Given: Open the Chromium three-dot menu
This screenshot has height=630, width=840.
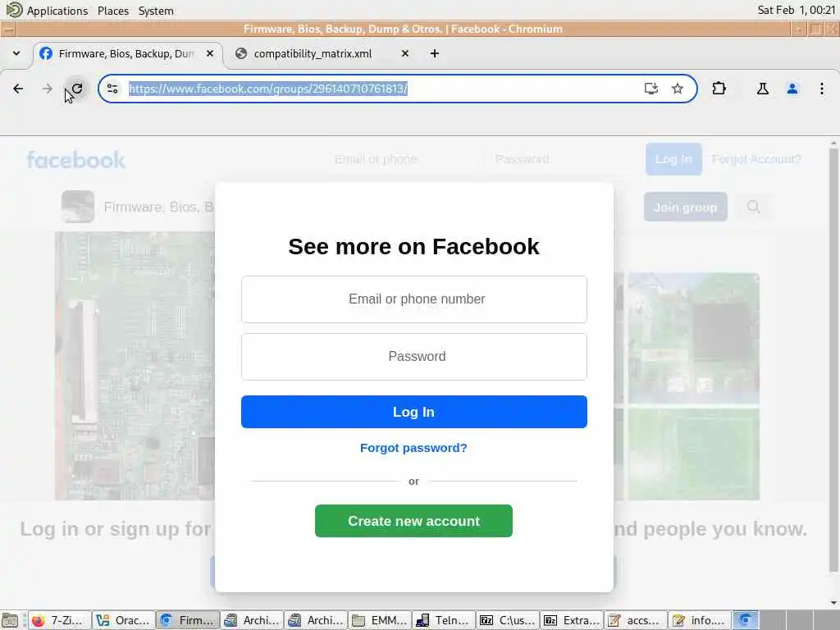Looking at the screenshot, I should pyautogui.click(x=822, y=89).
